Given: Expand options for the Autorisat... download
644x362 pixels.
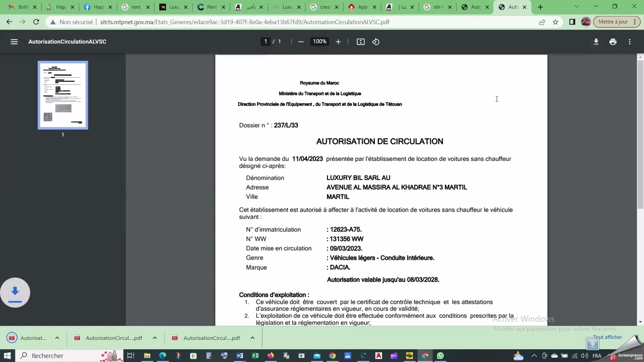Looking at the screenshot, I should click(x=57, y=338).
